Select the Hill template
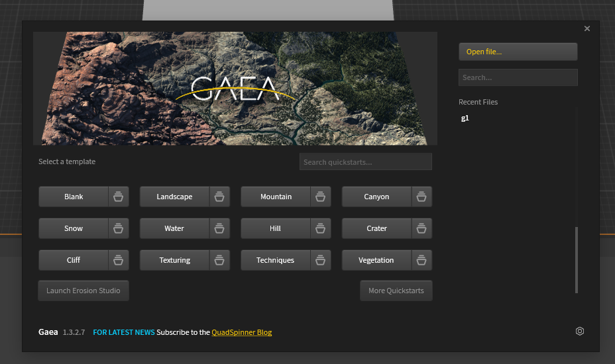 tap(275, 228)
